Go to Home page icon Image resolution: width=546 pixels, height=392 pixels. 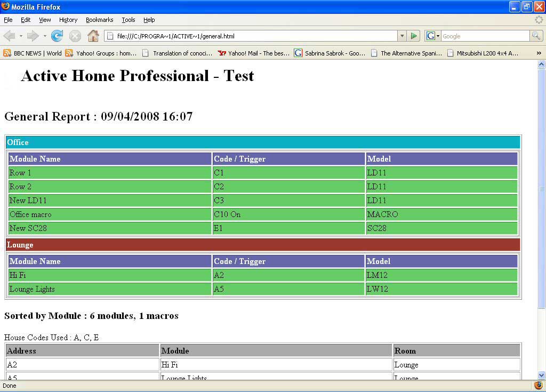(x=93, y=36)
